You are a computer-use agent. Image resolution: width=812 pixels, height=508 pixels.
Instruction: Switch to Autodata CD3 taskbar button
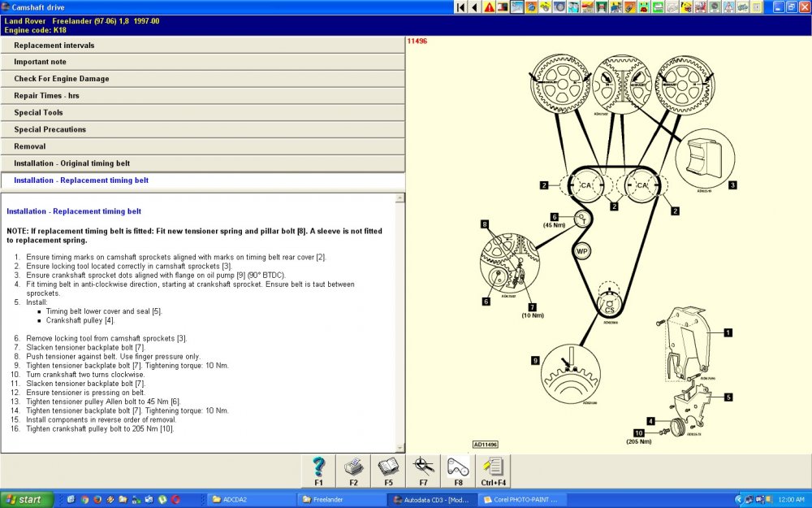click(431, 500)
